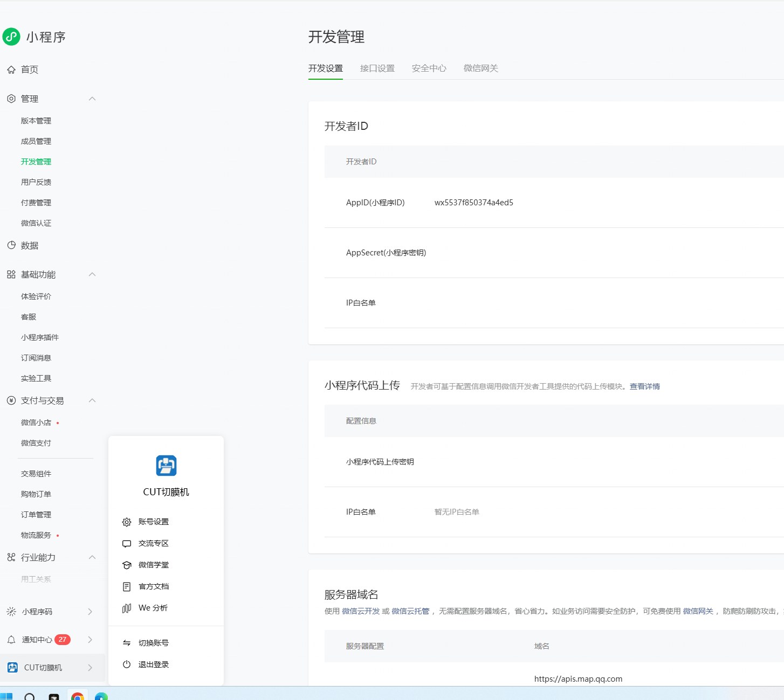Launch Edge from the taskbar
Screen dimensions: 784x700
[x=101, y=696]
